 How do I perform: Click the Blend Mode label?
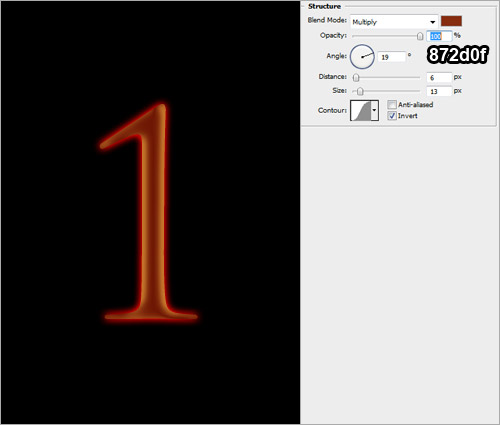(327, 20)
